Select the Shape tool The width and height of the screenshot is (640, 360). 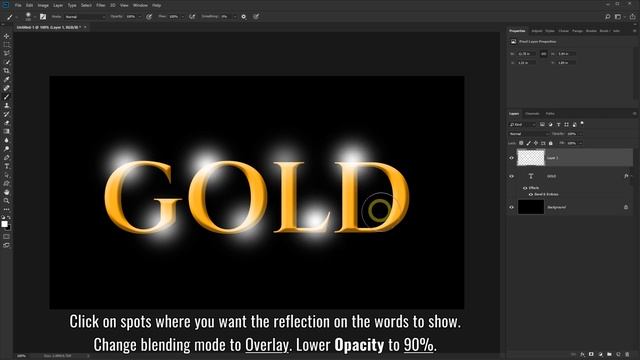click(x=7, y=183)
